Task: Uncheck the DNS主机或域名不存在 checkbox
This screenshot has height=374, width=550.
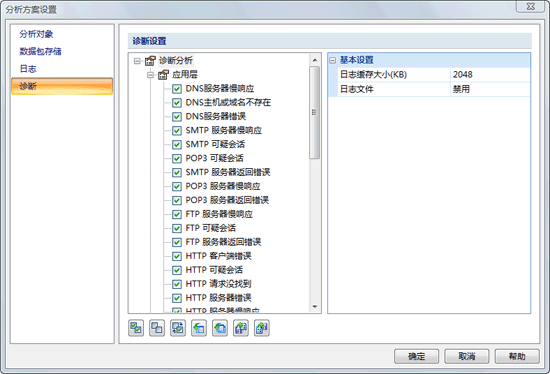Action: point(177,103)
